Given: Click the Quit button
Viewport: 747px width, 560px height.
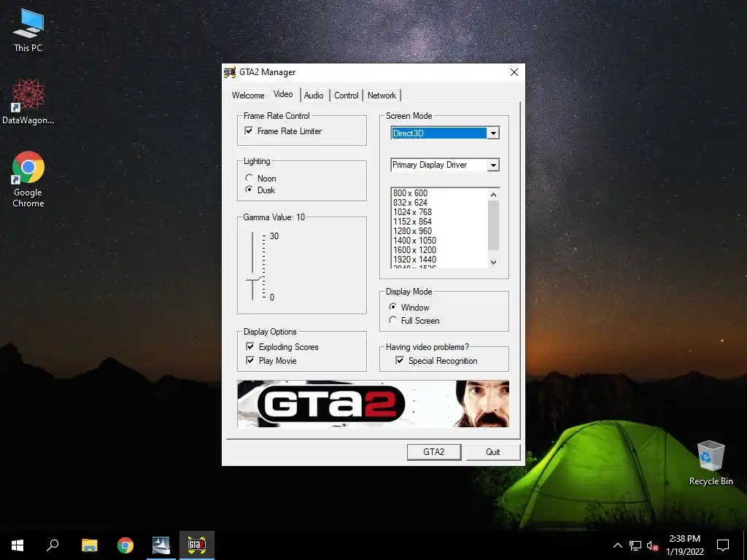Looking at the screenshot, I should (492, 452).
